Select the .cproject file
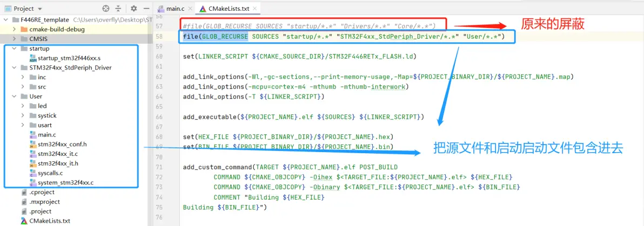 42,192
